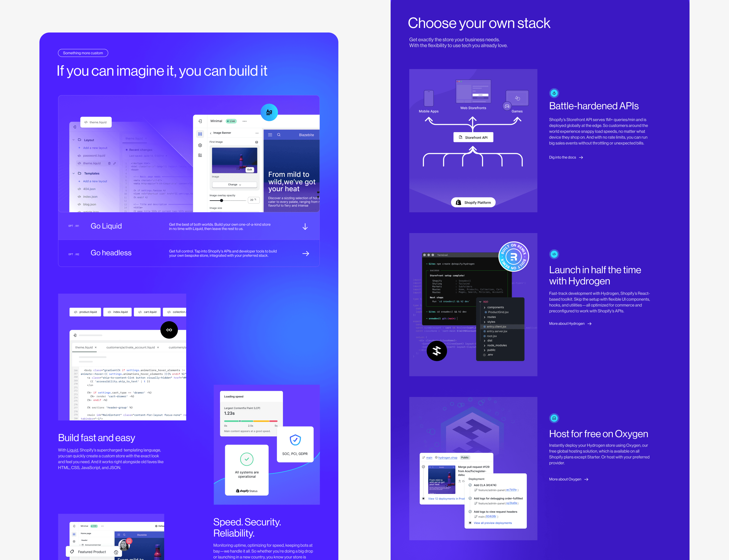Click the code bracket icon on theme editor
This screenshot has width=729, height=560.
click(x=169, y=330)
